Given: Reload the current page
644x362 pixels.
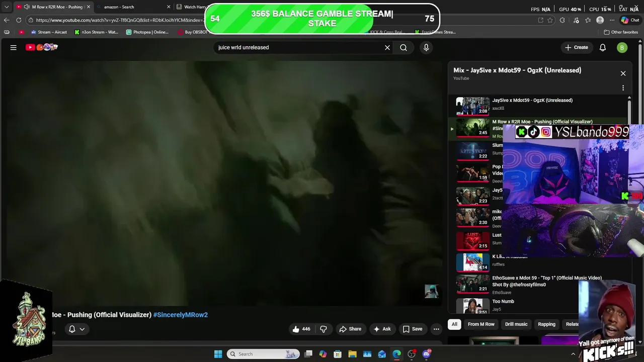Looking at the screenshot, I should pos(19,20).
